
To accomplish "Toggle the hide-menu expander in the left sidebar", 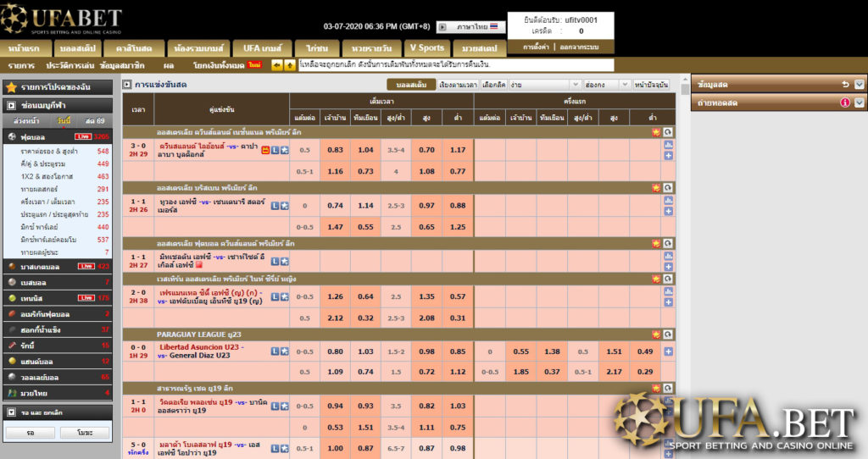I will click(11, 105).
